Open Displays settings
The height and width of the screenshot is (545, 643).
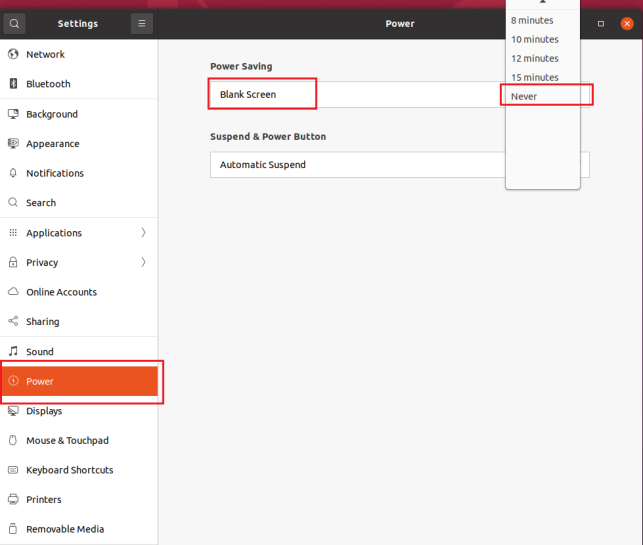coord(79,411)
